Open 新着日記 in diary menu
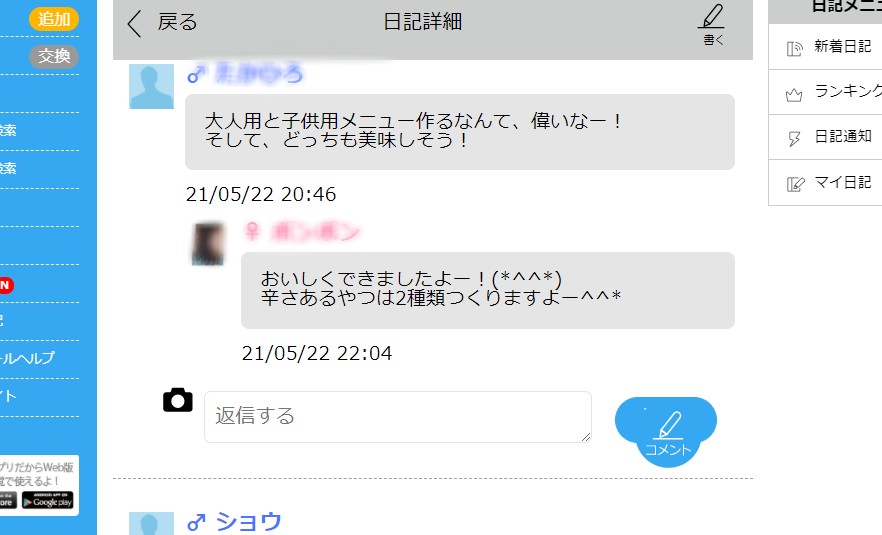Viewport: 882px width, 535px height. [825, 47]
